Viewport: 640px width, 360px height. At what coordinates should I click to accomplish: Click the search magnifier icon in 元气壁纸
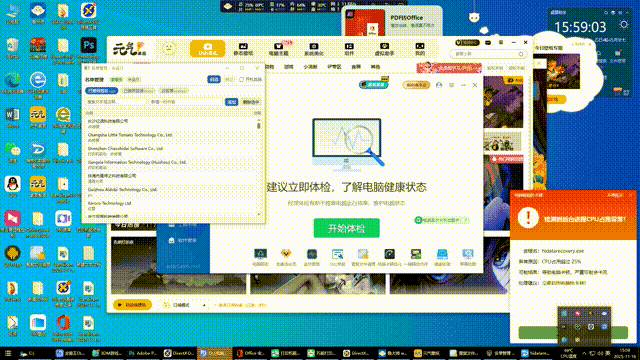521,54
